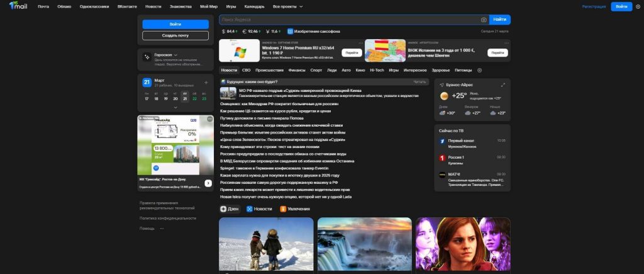Click the arrow button on Гринсайд ad

coord(208,183)
